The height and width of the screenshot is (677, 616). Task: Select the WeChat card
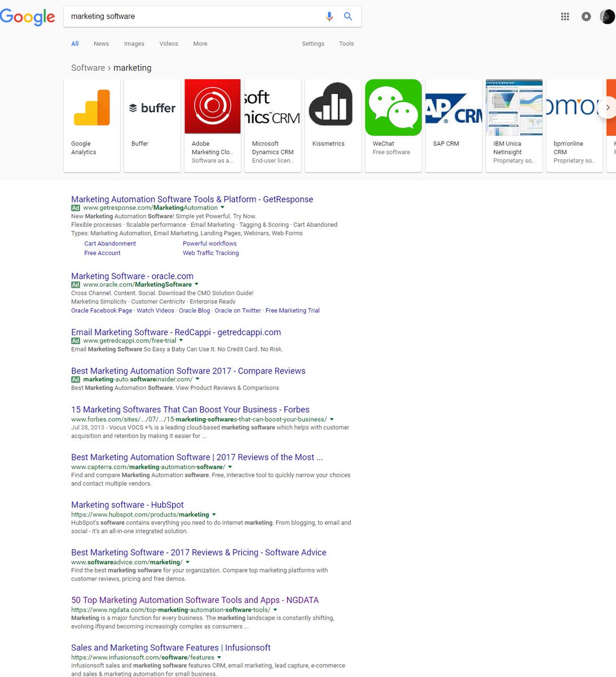point(394,125)
